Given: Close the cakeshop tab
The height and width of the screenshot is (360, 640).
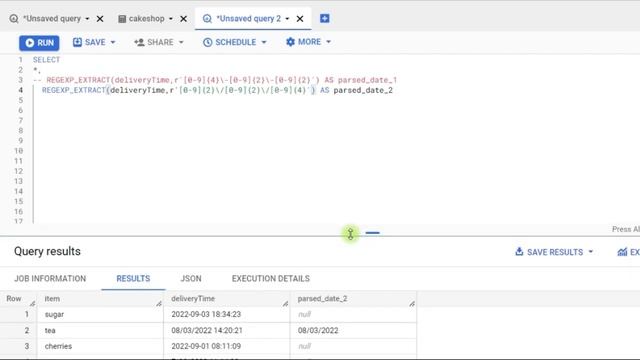Looking at the screenshot, I should (184, 19).
